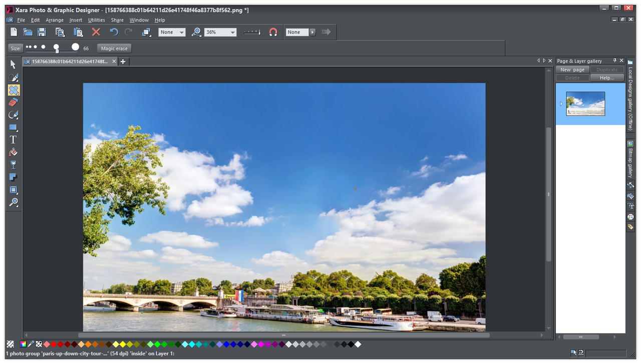
Task: Close the Page & Layer gallery panel
Action: 621,61
